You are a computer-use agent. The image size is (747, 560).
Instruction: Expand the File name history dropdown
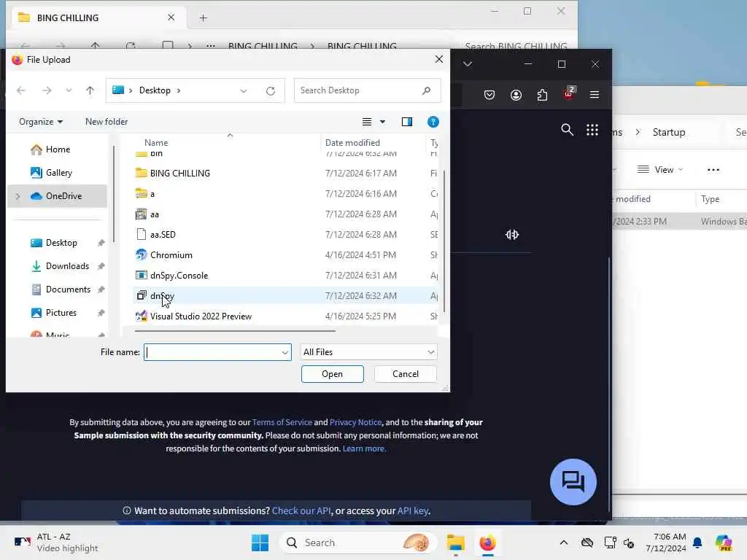pos(285,352)
